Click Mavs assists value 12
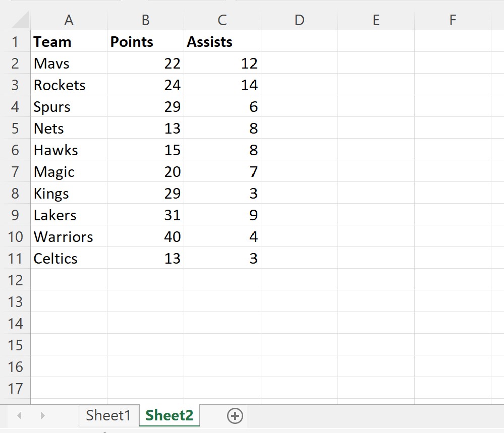This screenshot has width=504, height=433. pyautogui.click(x=222, y=63)
